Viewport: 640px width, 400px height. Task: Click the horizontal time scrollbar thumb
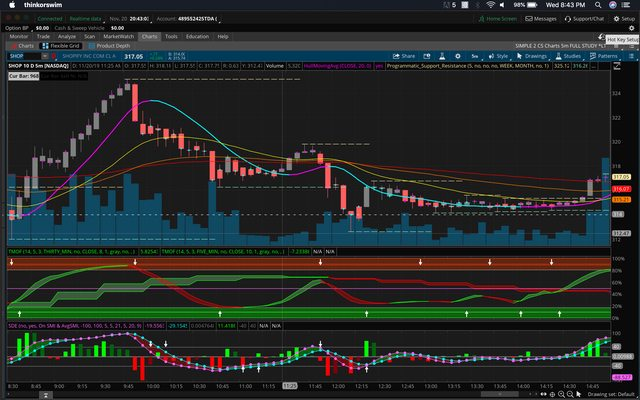point(500,394)
